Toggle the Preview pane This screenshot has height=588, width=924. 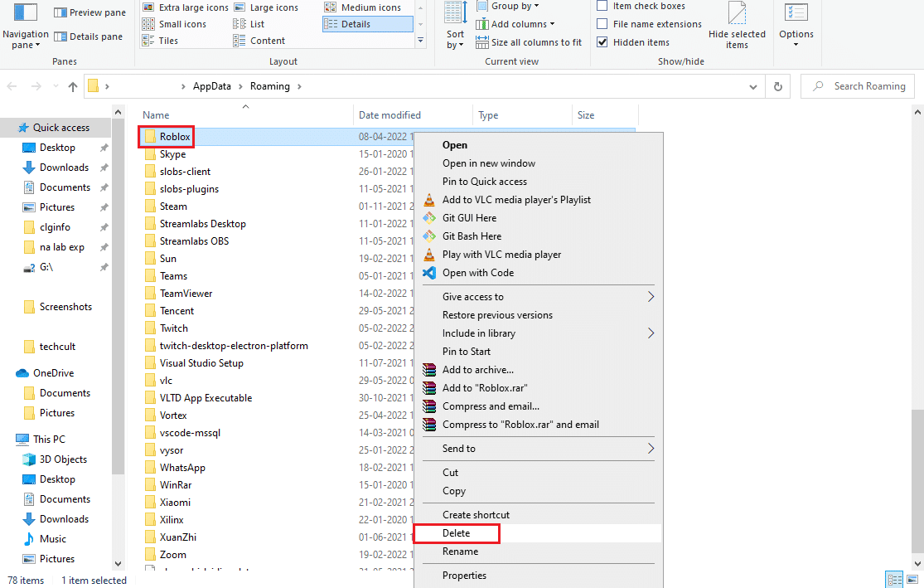pyautogui.click(x=89, y=12)
